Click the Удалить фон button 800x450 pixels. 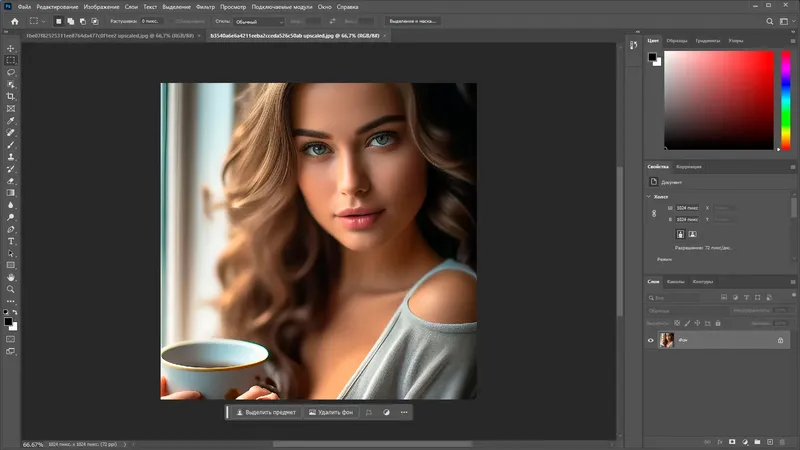pyautogui.click(x=331, y=412)
